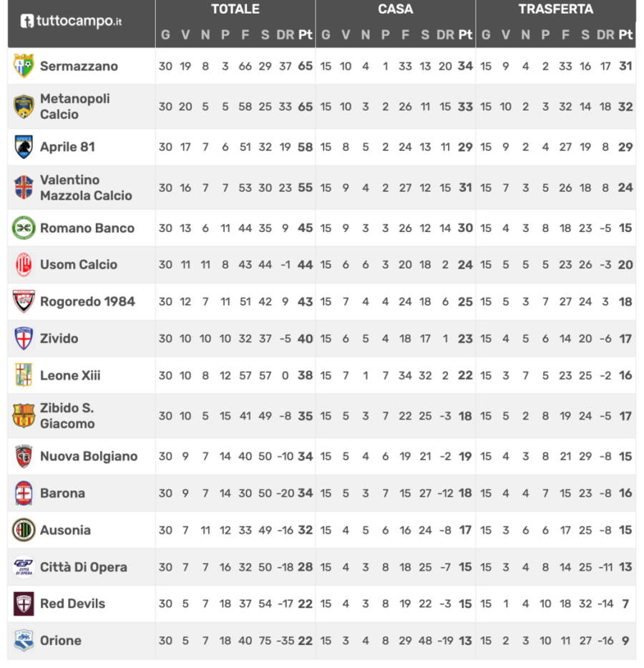Click the tuttocampo.it logo

coord(71,21)
